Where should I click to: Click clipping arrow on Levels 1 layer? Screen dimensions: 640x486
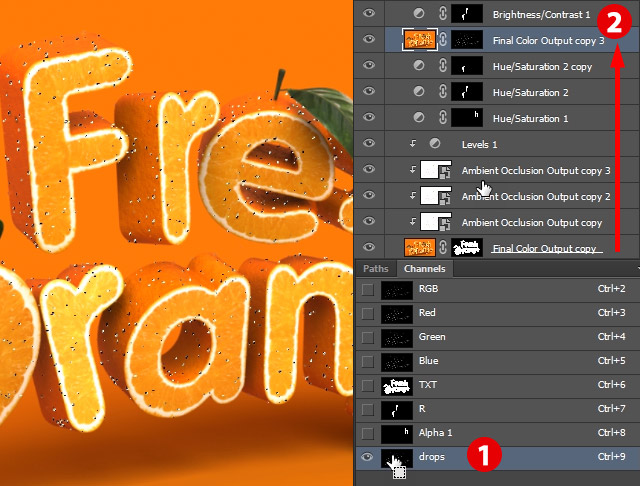(413, 143)
